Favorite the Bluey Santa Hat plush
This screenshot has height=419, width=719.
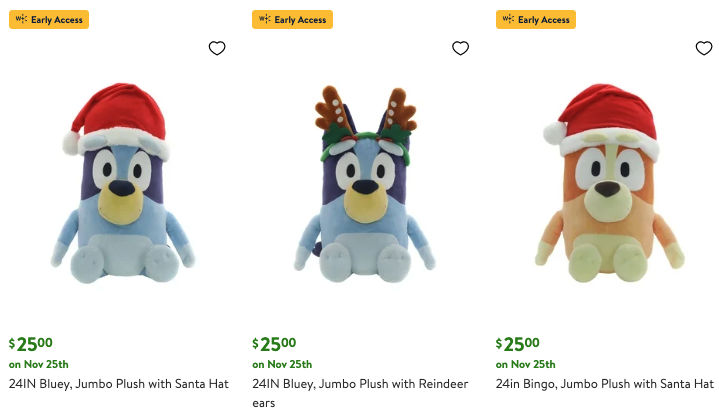(217, 48)
